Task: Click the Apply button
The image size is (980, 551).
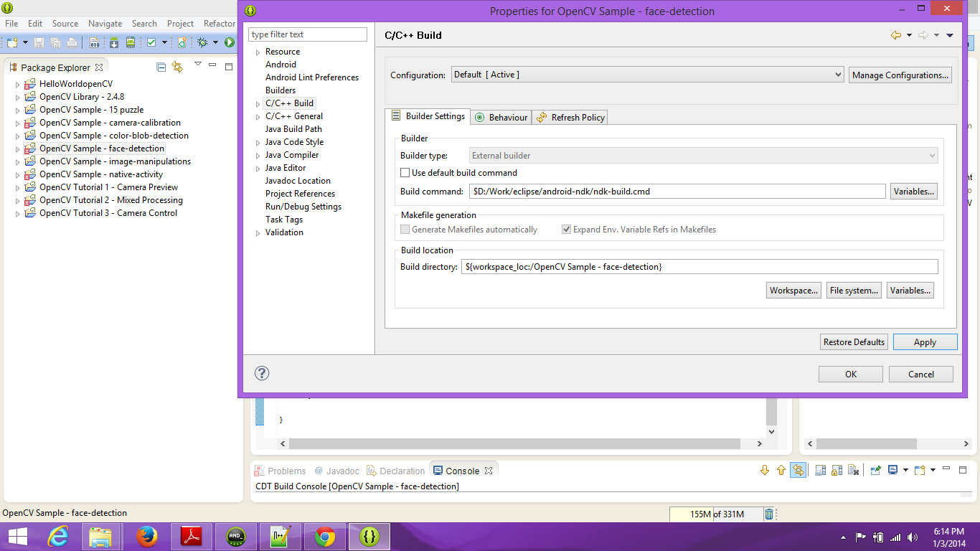Action: (x=925, y=342)
